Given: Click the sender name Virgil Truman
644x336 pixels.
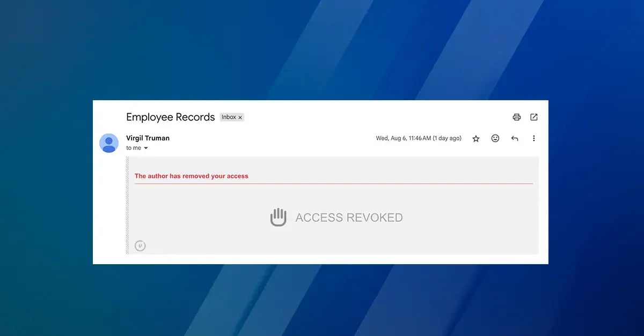Looking at the screenshot, I should pos(148,138).
